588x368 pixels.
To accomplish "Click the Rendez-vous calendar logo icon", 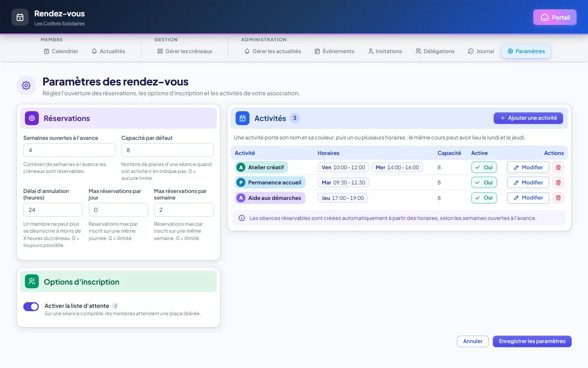I will point(20,17).
